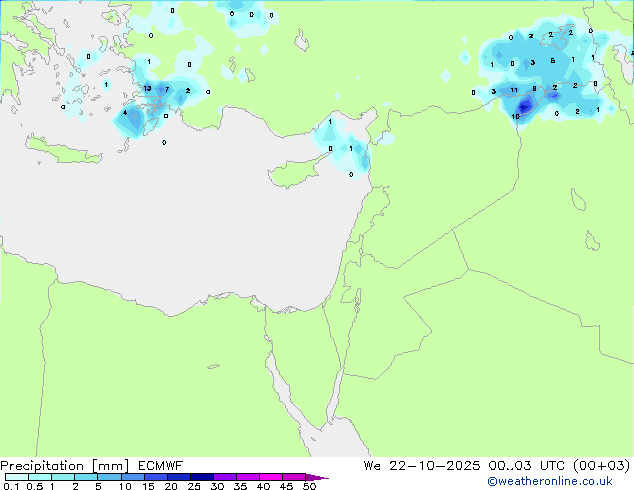
Task: Click the '13' precipitation value on the map
Action: point(147,88)
